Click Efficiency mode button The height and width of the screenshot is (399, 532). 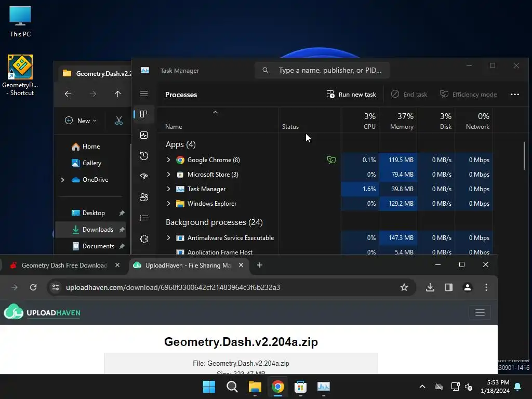click(468, 95)
